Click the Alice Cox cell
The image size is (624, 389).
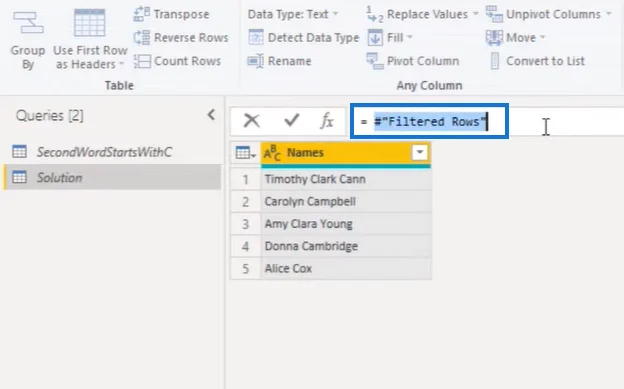pos(345,268)
